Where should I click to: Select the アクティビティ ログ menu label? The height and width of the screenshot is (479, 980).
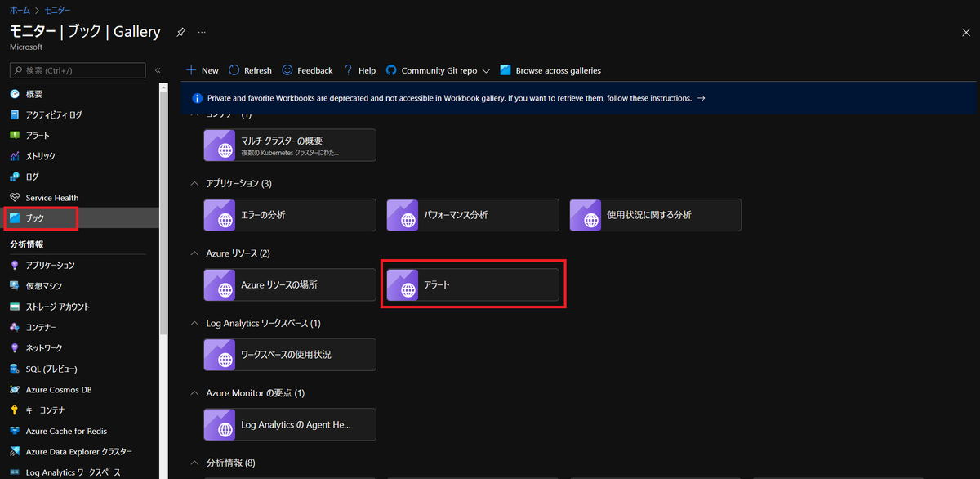[x=54, y=114]
